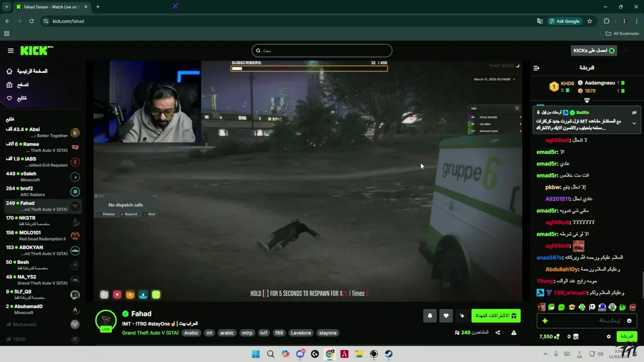Expand the gift leaderboard arrow
Screen dimensions: 644x362
[587, 101]
